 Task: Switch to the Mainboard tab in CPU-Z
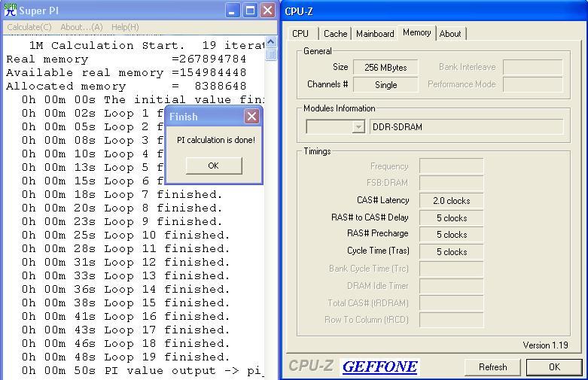pyautogui.click(x=375, y=34)
